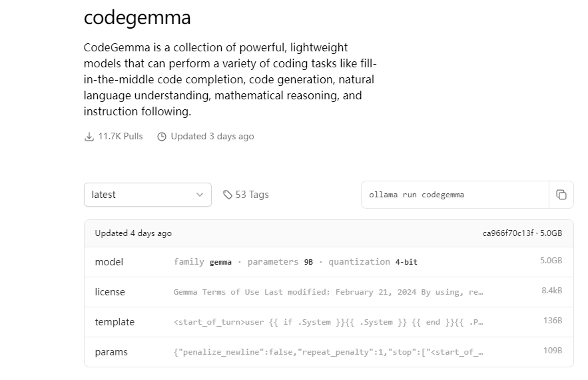Click the 8.4kB license file size
This screenshot has height=380, width=588.
click(551, 291)
